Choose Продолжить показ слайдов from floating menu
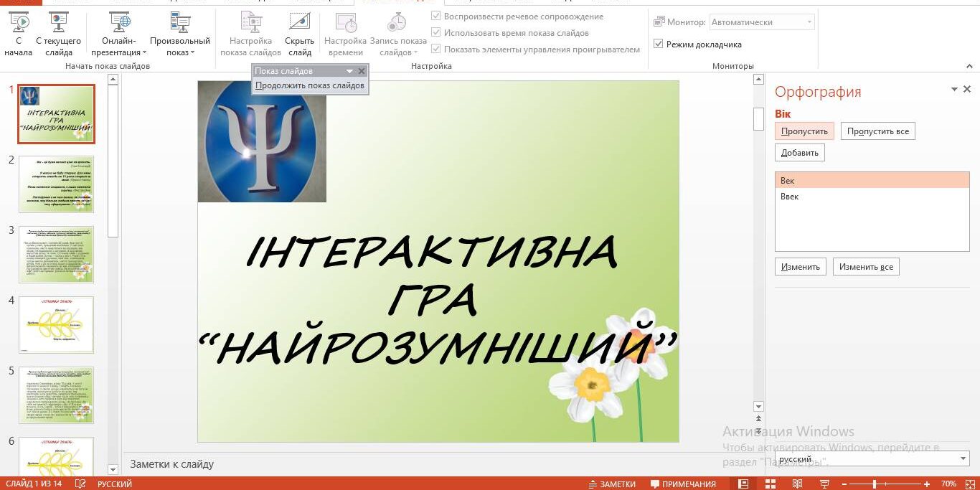This screenshot has width=980, height=490. click(x=310, y=85)
